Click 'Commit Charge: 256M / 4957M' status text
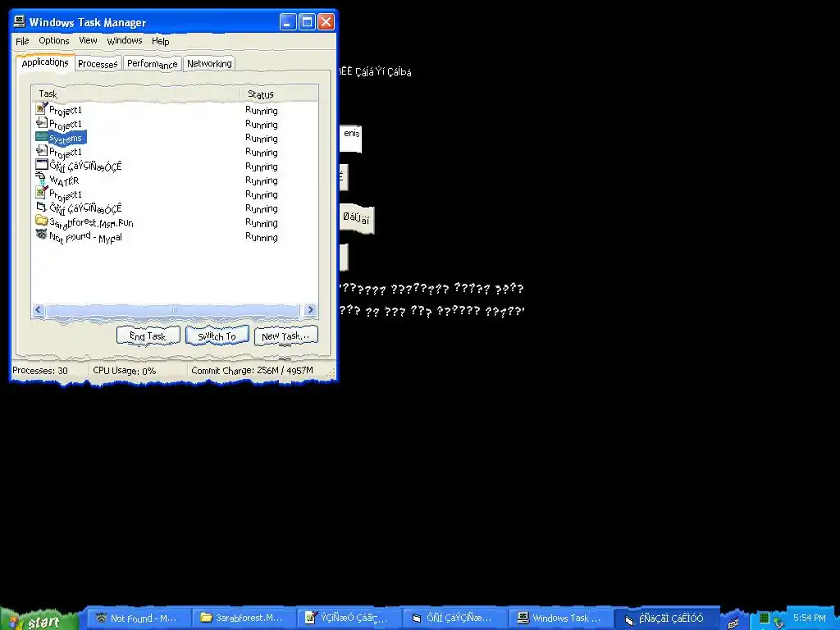Image resolution: width=840 pixels, height=630 pixels. 252,370
